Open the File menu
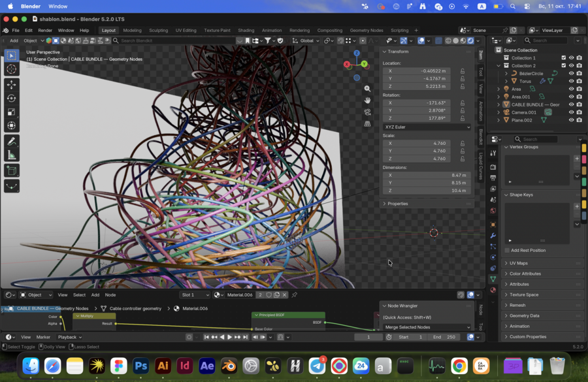The image size is (588, 382). click(16, 31)
